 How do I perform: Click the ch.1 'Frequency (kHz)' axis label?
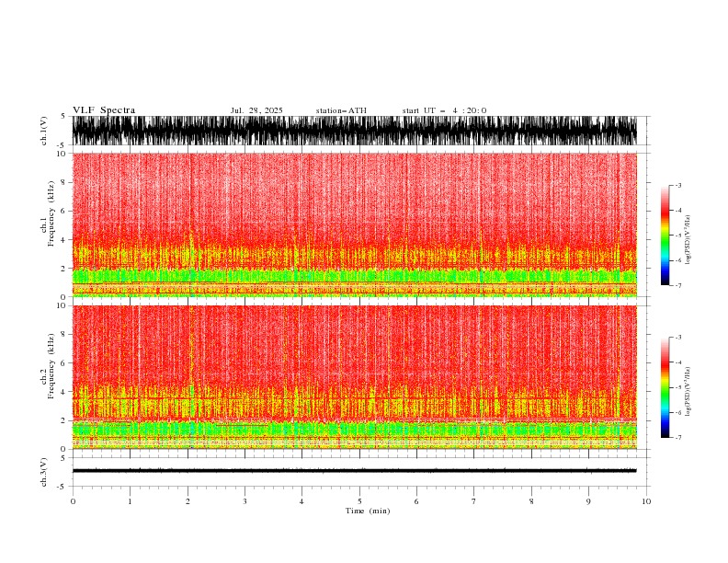coord(51,214)
